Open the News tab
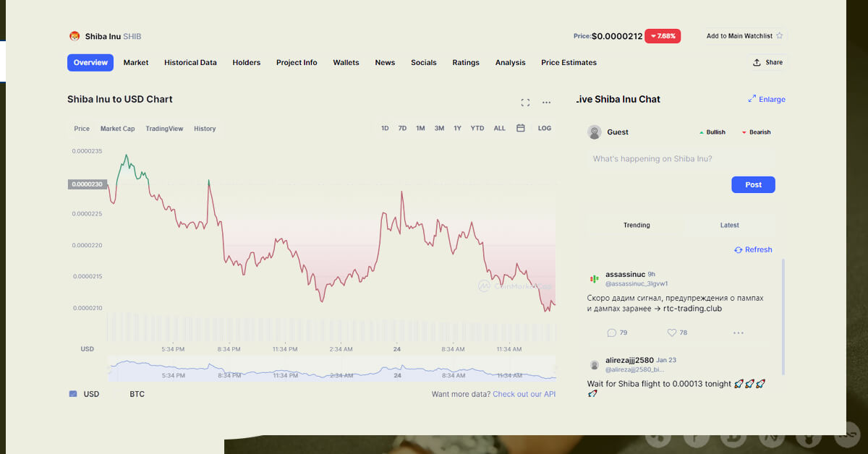Screen dimensions: 868x454 coord(385,63)
